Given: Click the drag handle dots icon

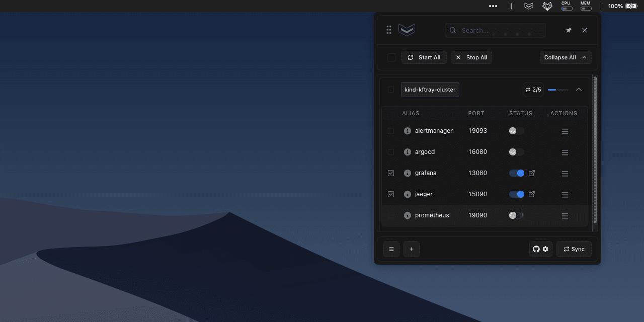Looking at the screenshot, I should point(389,30).
